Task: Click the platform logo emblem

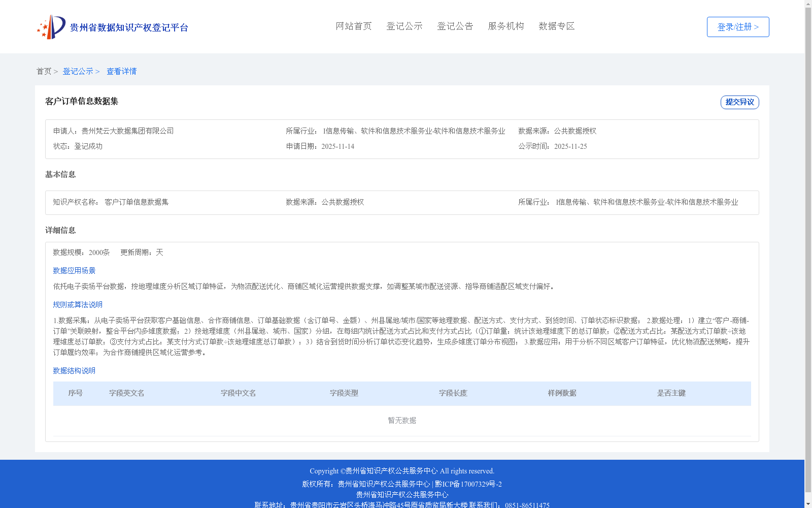Action: coord(51,27)
